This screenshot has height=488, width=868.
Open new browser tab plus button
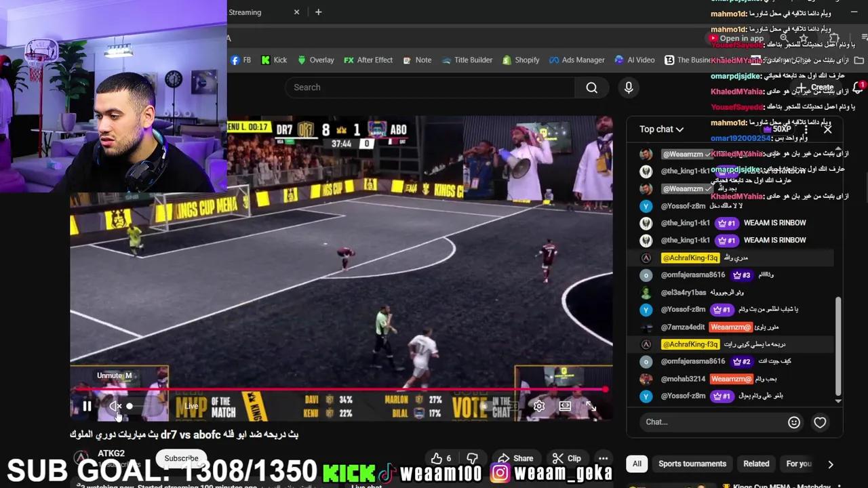(x=318, y=12)
